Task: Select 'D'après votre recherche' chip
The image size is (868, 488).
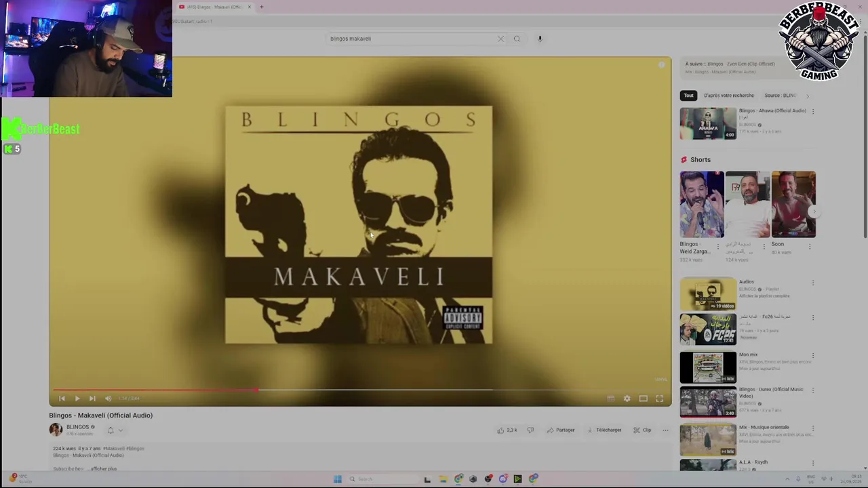Action: point(729,96)
